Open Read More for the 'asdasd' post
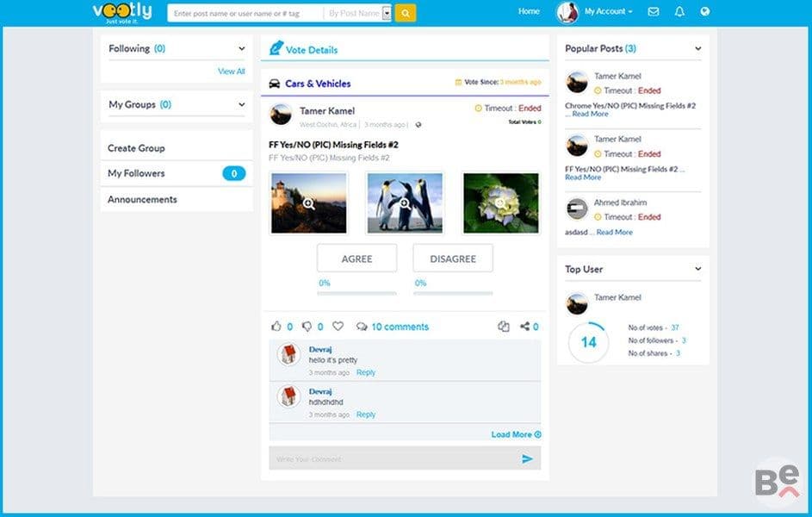Image resolution: width=812 pixels, height=517 pixels. 614,233
